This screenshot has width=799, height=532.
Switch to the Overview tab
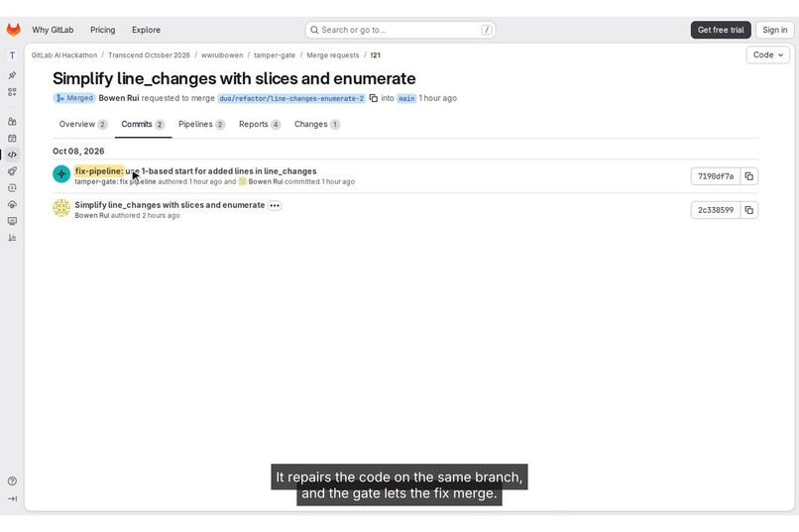[83, 124]
